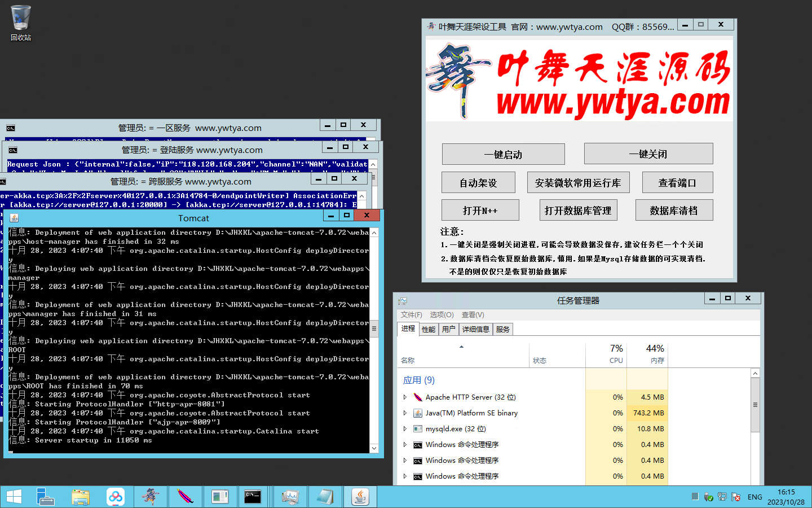Expand the second Windows 命令处理程序 row
Viewport: 812px width, 508px height.
click(x=405, y=461)
